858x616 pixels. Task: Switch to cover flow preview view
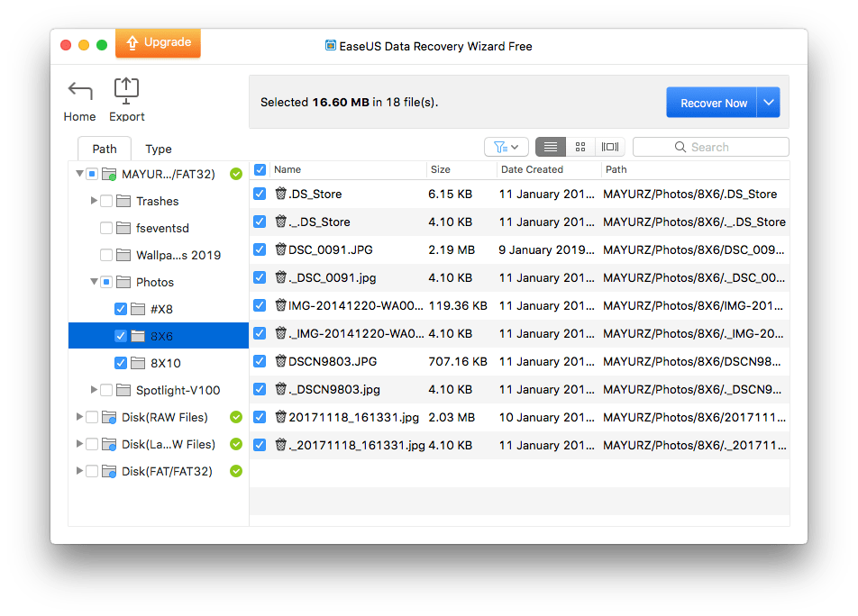tap(610, 147)
